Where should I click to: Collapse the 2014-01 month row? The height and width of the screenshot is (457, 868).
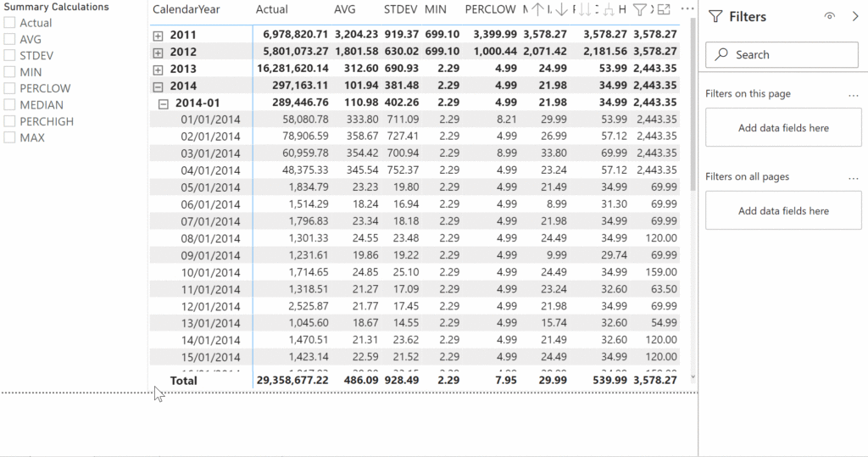[164, 103]
